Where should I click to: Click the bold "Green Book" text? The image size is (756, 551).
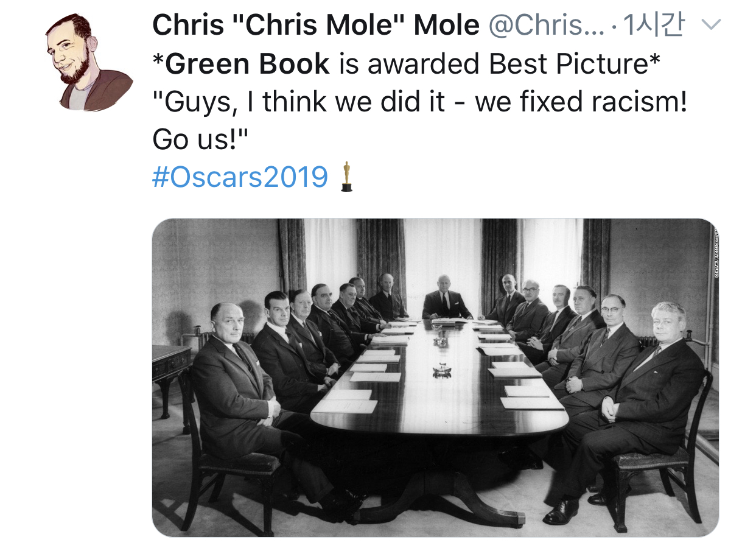(248, 64)
